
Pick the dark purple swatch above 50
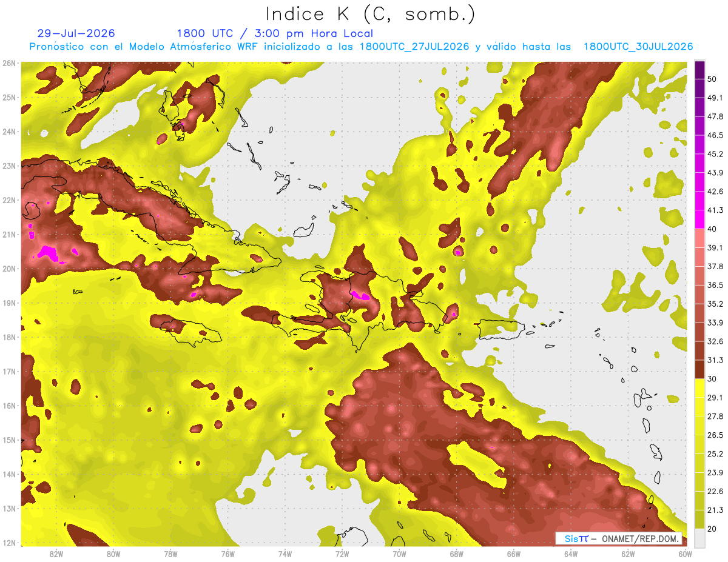point(699,70)
